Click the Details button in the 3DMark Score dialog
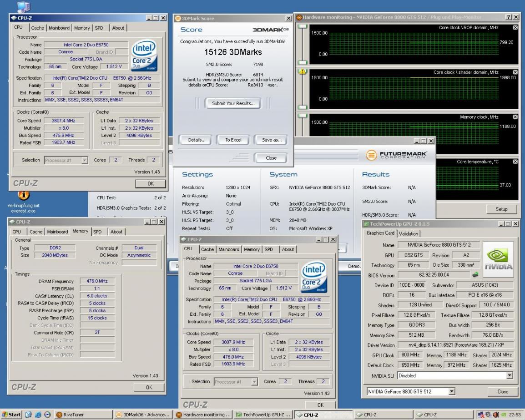Image resolution: width=525 pixels, height=420 pixels. tap(197, 140)
